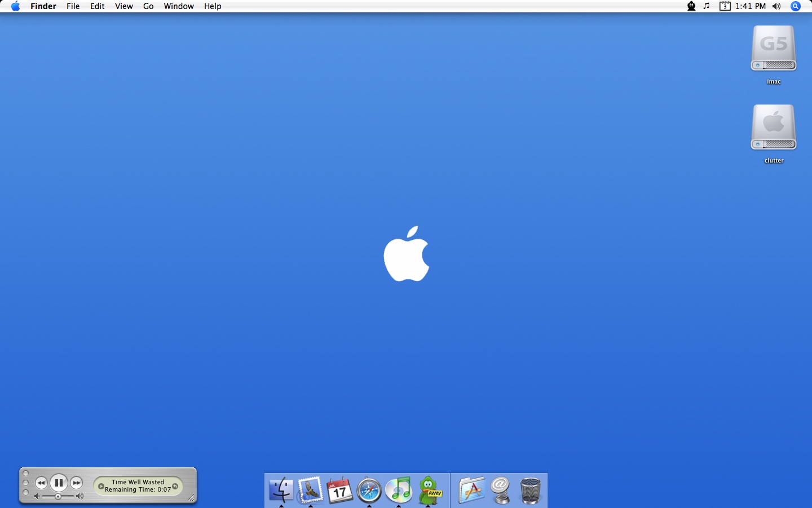Screen dimensions: 812x508
Task: Click the hooded figure status menu icon
Action: coord(691,6)
